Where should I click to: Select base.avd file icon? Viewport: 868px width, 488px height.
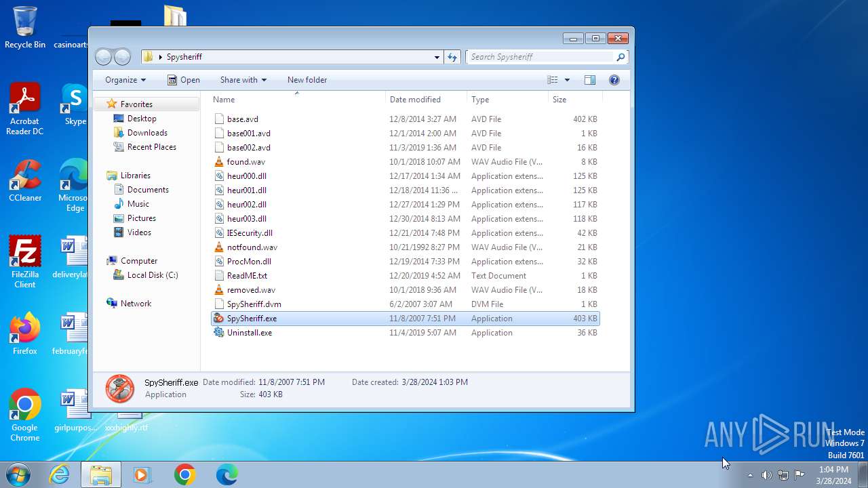218,119
